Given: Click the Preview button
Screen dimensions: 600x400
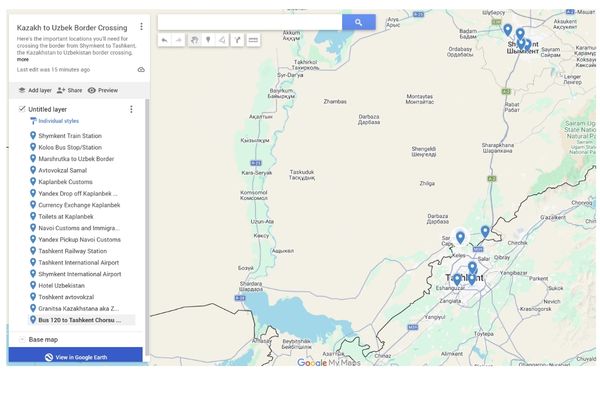Looking at the screenshot, I should (103, 90).
